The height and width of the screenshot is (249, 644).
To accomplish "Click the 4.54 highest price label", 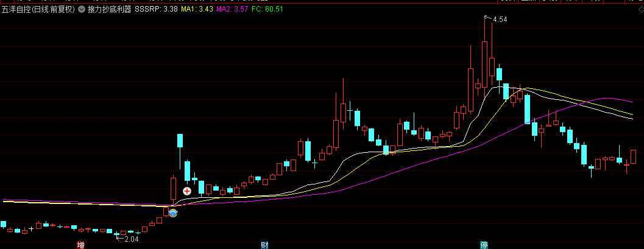I will click(500, 19).
